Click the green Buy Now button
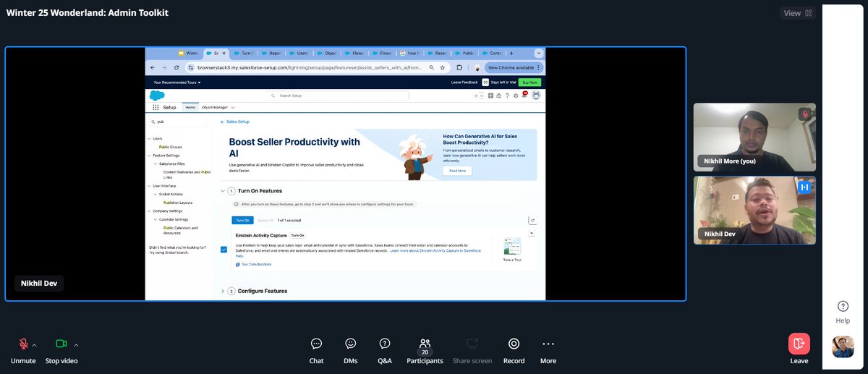This screenshot has height=374, width=868. coord(530,82)
